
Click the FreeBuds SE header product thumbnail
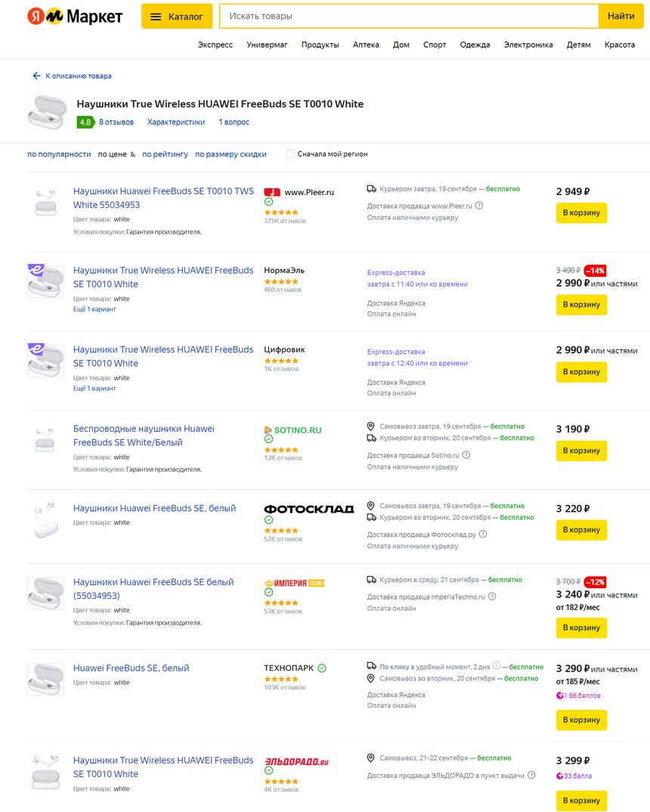tap(47, 113)
